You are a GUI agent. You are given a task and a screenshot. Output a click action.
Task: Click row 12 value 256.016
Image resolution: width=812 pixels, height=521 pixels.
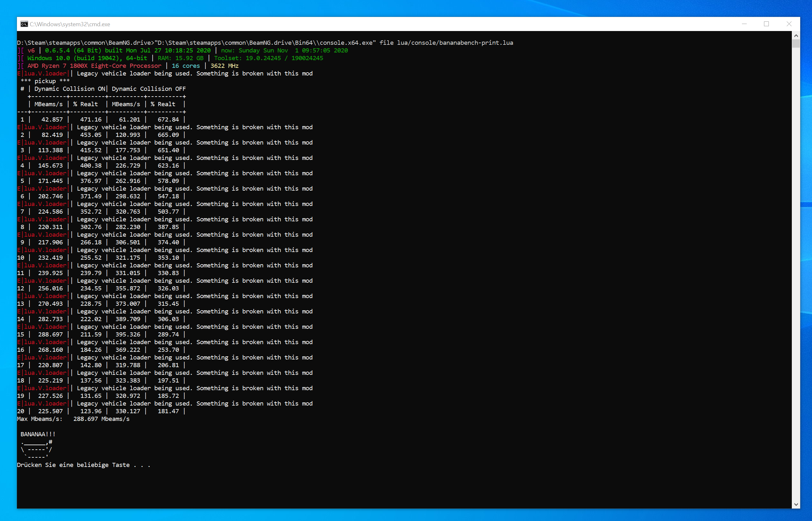pos(51,288)
